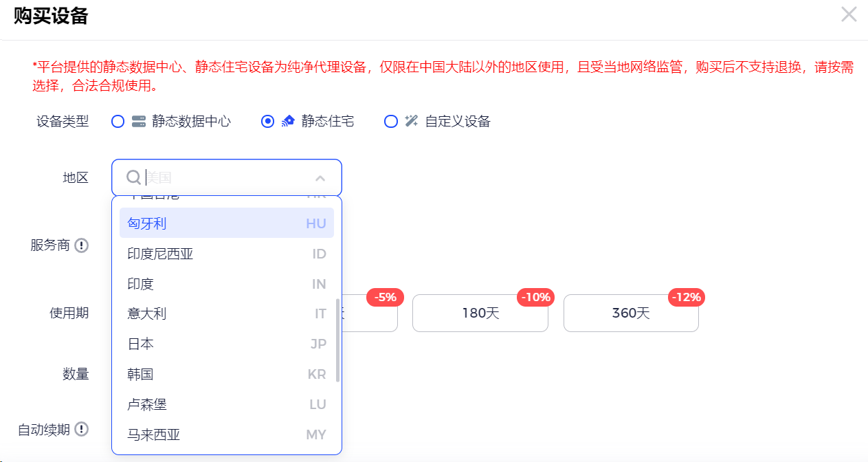Screen dimensions: 868x462
Task: Collapse the 地区 dropdown using the chevron
Action: click(x=320, y=178)
